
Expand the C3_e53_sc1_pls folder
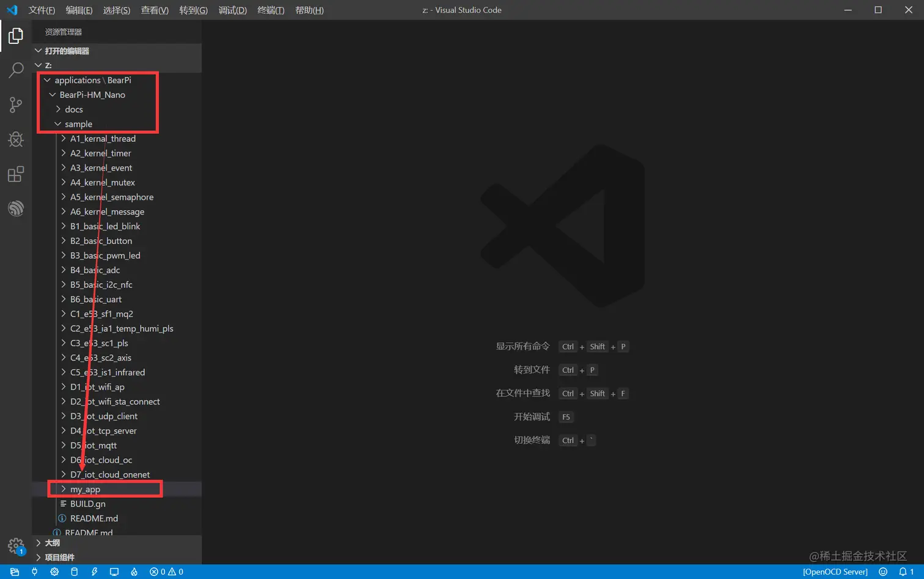pos(117,343)
